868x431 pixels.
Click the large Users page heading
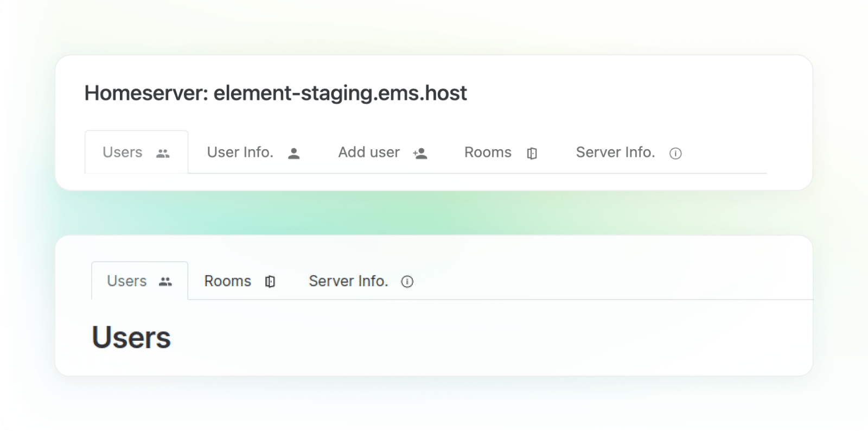pos(131,338)
